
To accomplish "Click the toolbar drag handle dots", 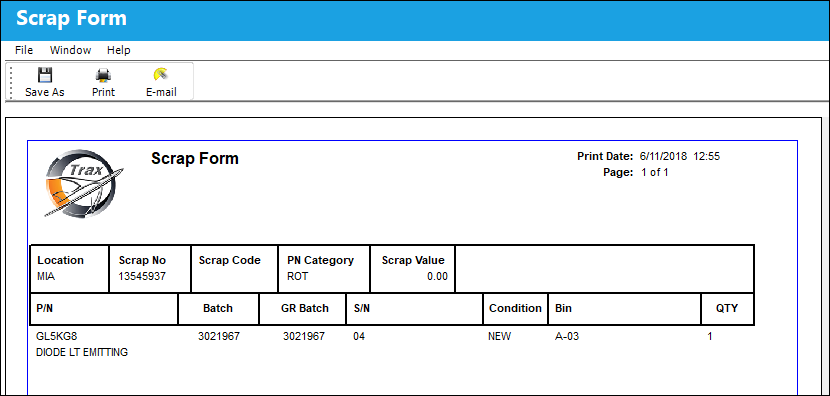I will click(12, 82).
